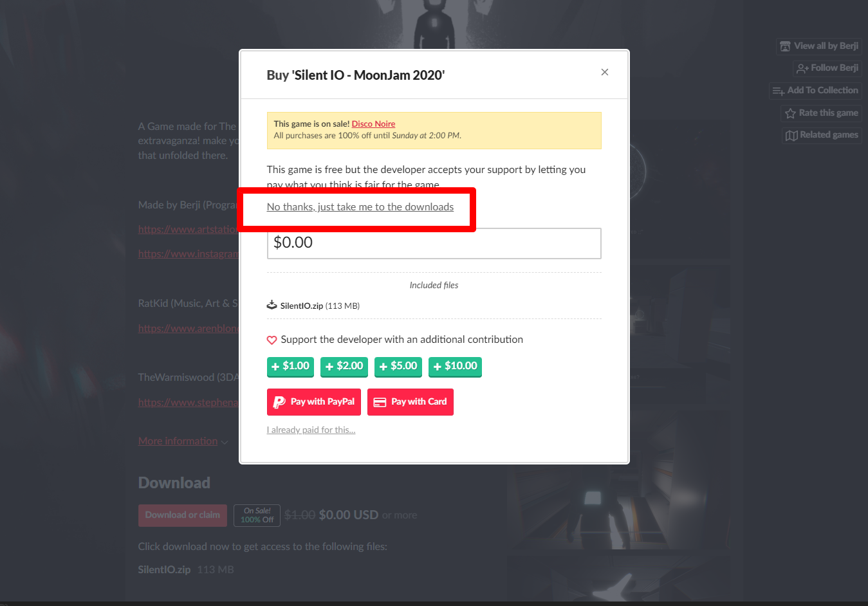This screenshot has height=606, width=868.
Task: Add the game to a collection
Action: coord(815,91)
